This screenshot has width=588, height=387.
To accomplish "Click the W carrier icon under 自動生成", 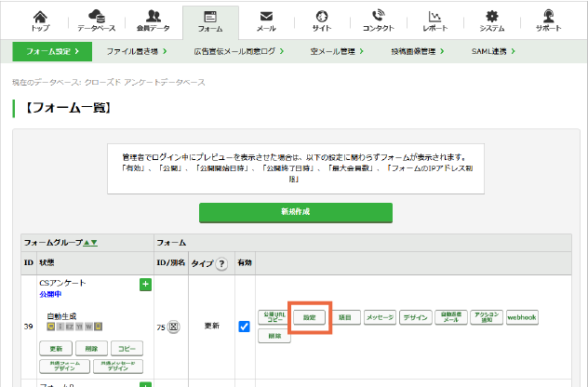I will (88, 327).
